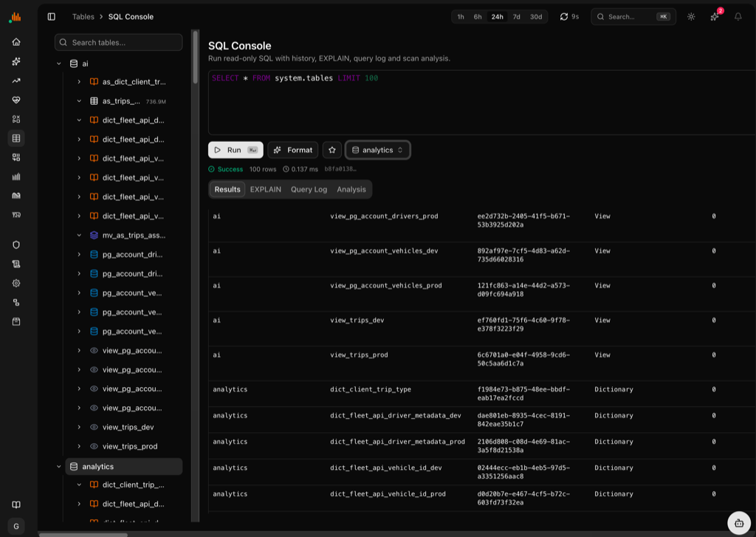Click the horizontal scrollbar at the bottom
This screenshot has height=537, width=756.
point(83,535)
